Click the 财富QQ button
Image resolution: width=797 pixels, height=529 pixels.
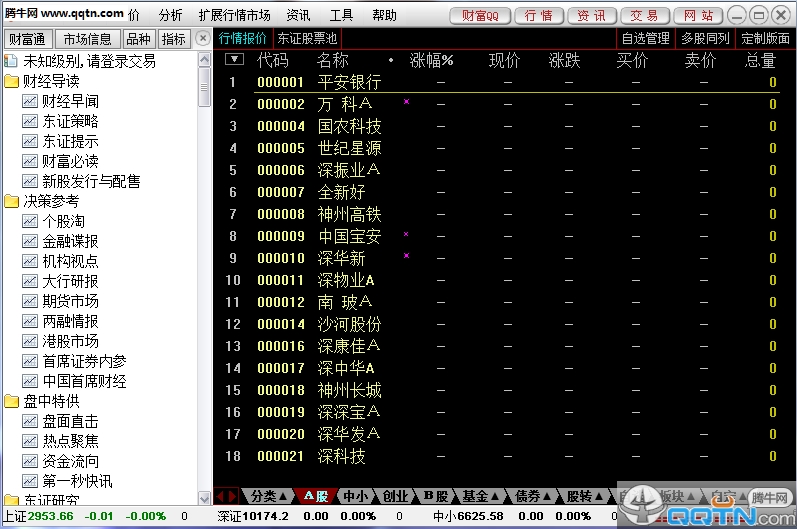[480, 16]
